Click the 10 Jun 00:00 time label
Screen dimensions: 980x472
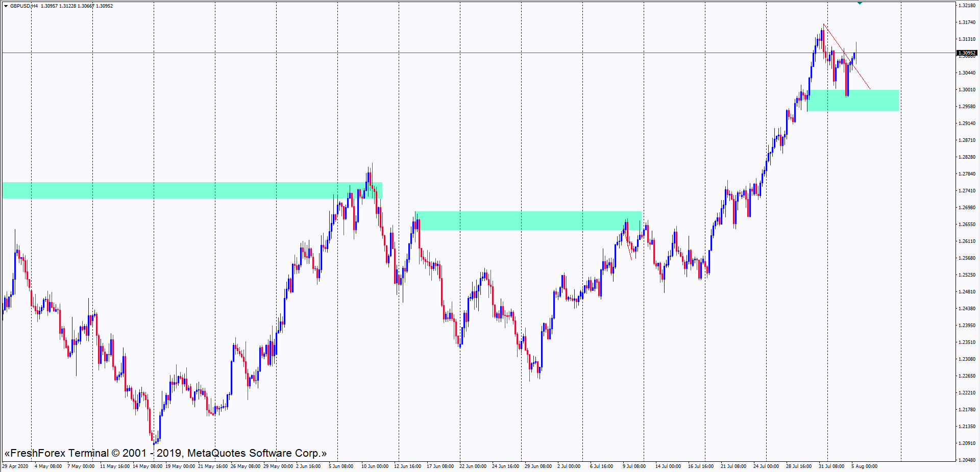[375, 466]
